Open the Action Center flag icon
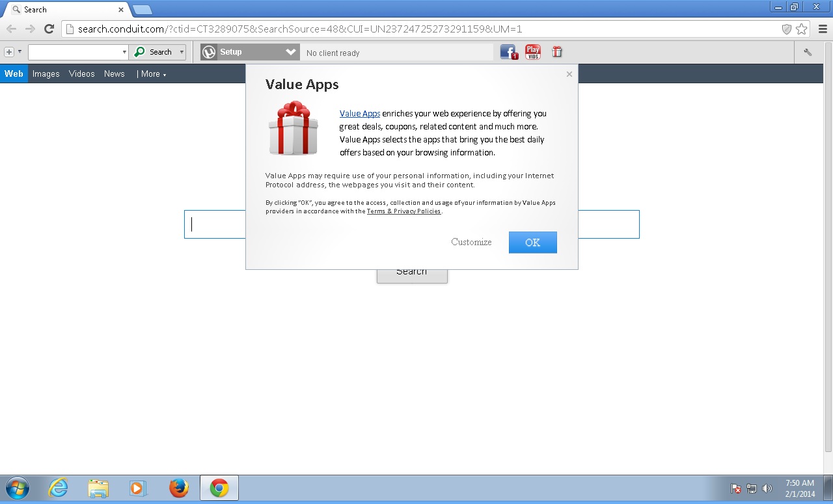 [736, 488]
